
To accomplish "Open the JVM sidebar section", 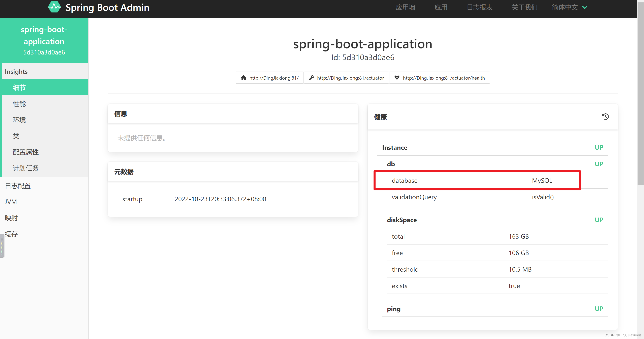I will (x=44, y=202).
